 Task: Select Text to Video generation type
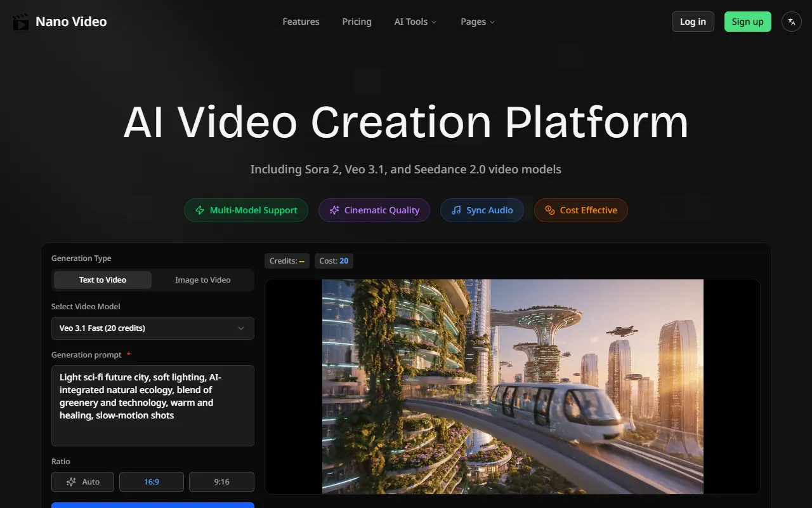pos(103,280)
